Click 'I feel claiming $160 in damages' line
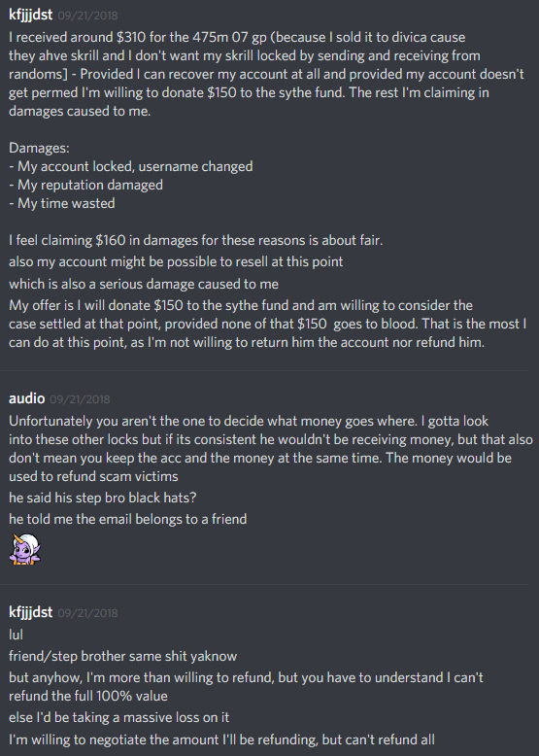This screenshot has width=539, height=756. coord(195,240)
